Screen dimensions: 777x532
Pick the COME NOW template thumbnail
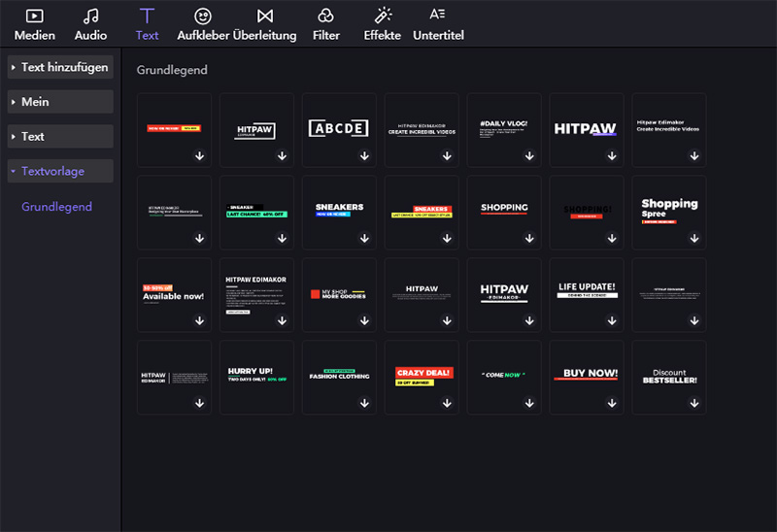coord(504,377)
